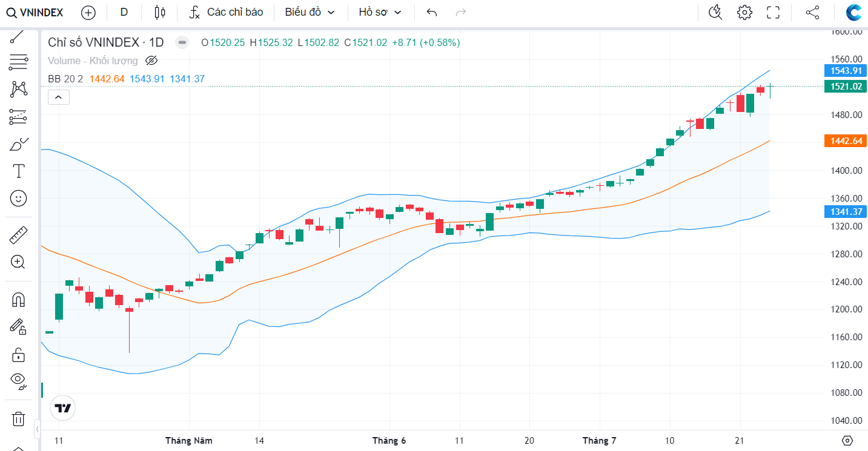The width and height of the screenshot is (868, 451).
Task: Open forecasting and measurement tools
Action: [18, 117]
